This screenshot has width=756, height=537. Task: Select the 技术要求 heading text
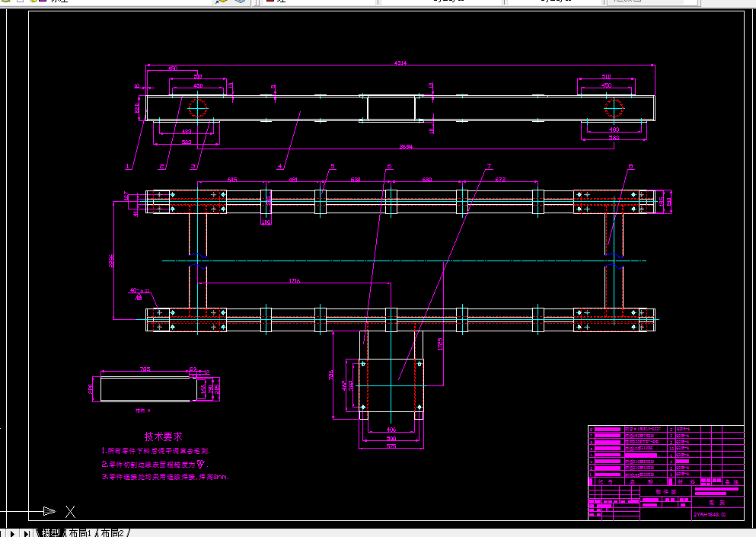point(164,436)
